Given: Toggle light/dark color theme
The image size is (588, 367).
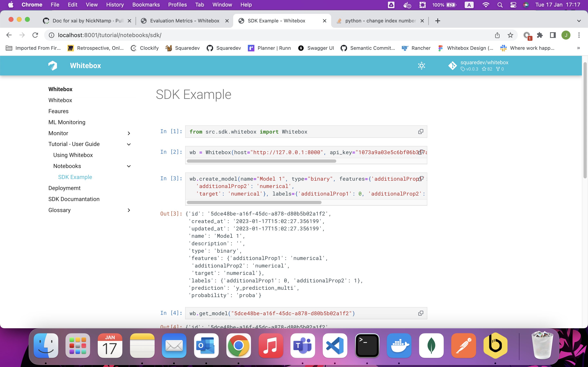Looking at the screenshot, I should tap(422, 65).
